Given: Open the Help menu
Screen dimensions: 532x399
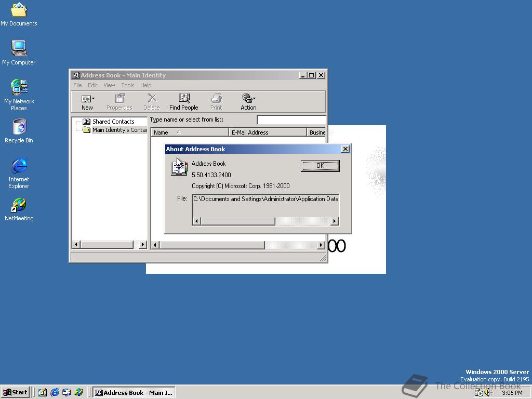Looking at the screenshot, I should [146, 85].
